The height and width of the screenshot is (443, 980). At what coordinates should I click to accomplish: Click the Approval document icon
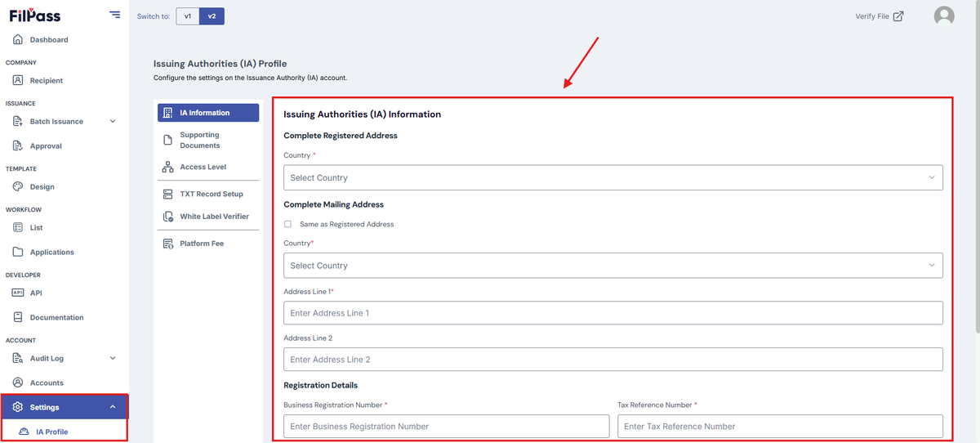(x=18, y=145)
